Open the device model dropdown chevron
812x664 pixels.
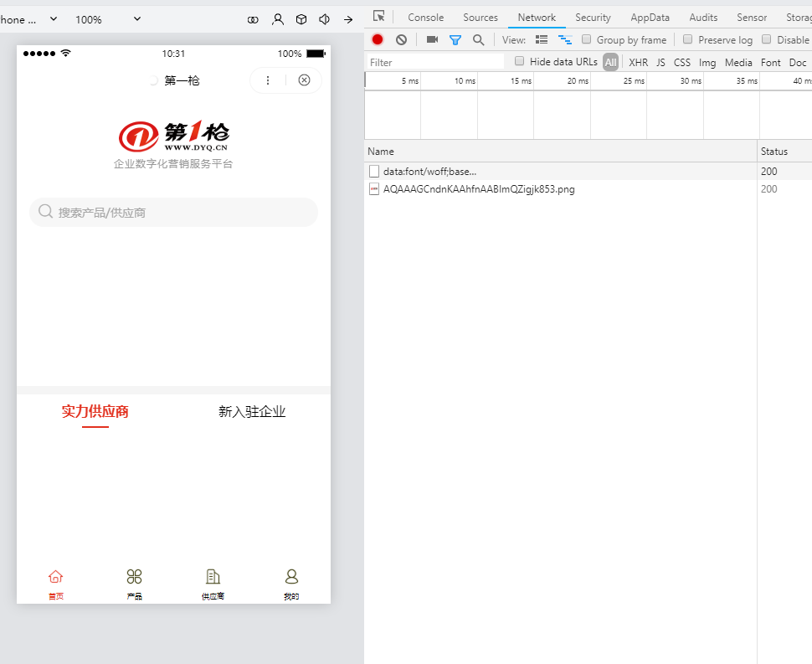pyautogui.click(x=54, y=19)
